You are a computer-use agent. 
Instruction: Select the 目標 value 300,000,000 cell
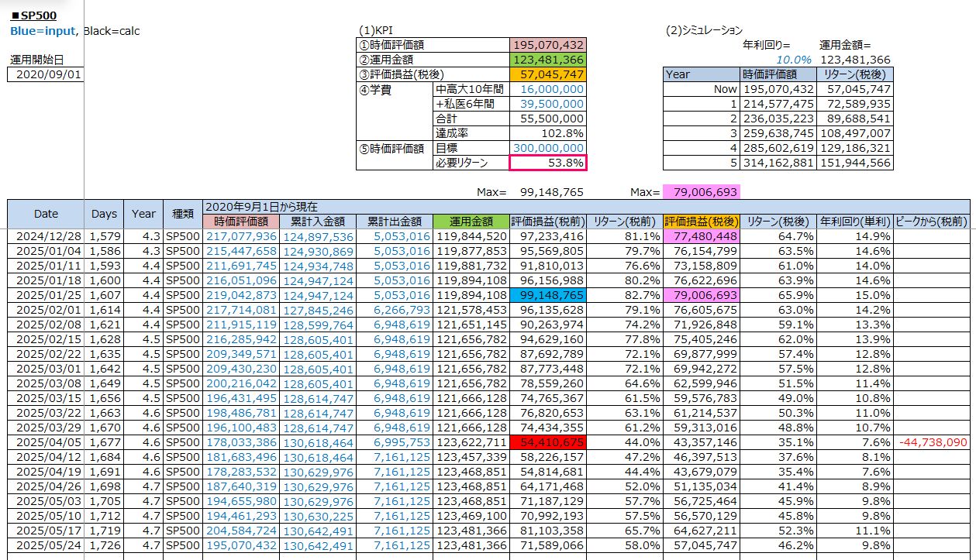pyautogui.click(x=548, y=148)
